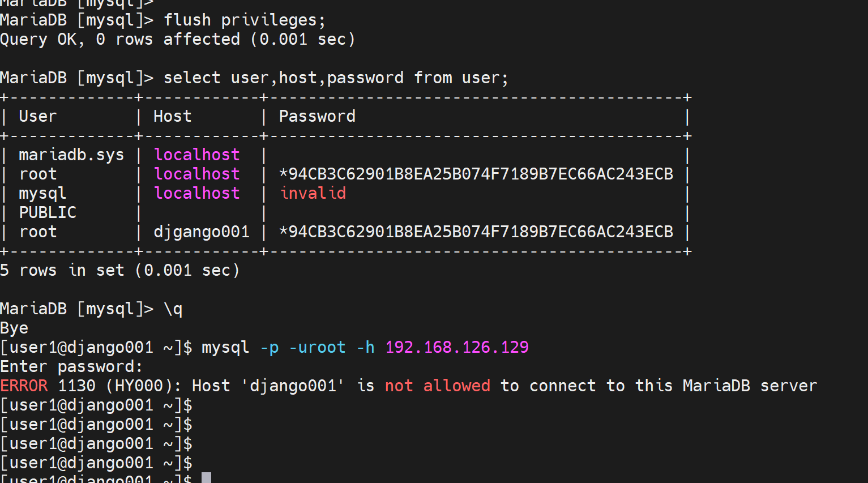Screen dimensions: 868x483
Task: Click the "-uroot" option in the mysql command
Action: coord(317,348)
